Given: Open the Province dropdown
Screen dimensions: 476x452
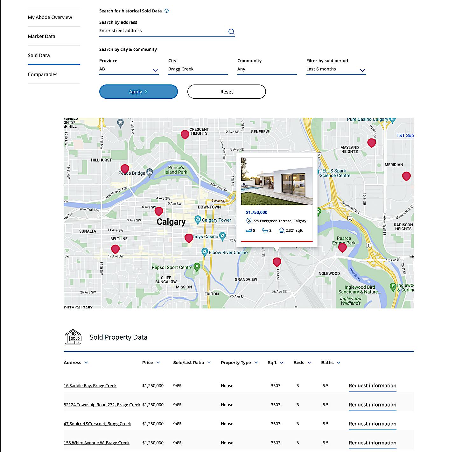Looking at the screenshot, I should (129, 69).
